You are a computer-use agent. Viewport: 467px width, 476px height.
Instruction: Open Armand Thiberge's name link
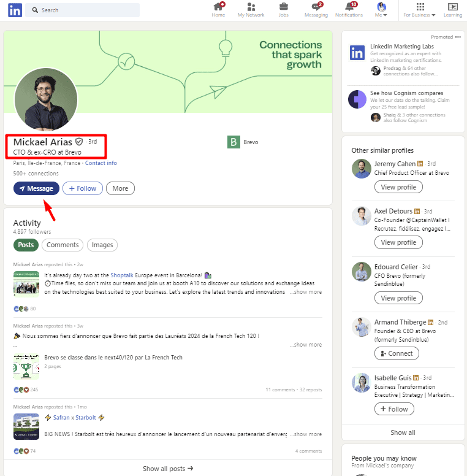400,322
